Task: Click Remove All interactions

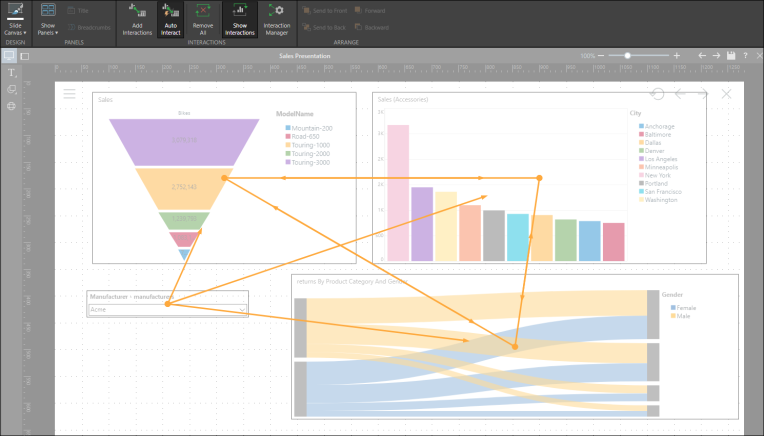Action: click(x=204, y=19)
